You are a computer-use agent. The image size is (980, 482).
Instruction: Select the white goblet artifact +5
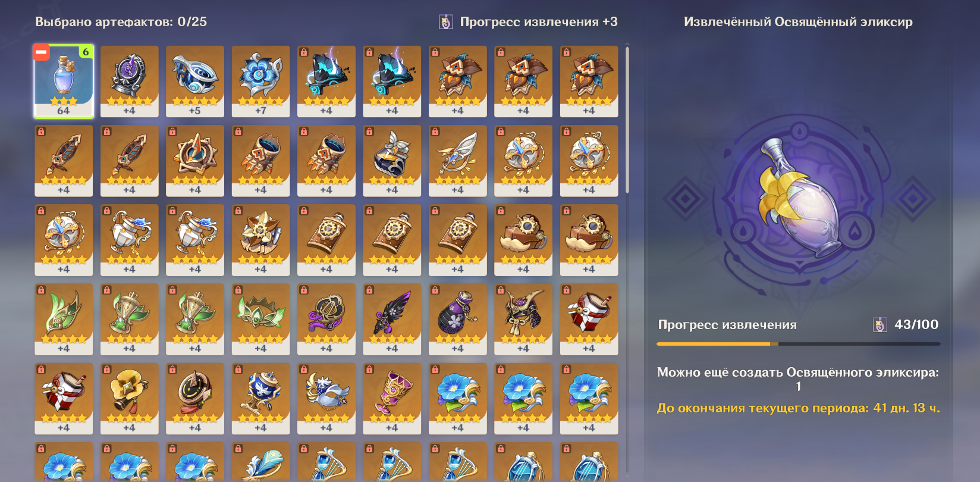tap(195, 82)
